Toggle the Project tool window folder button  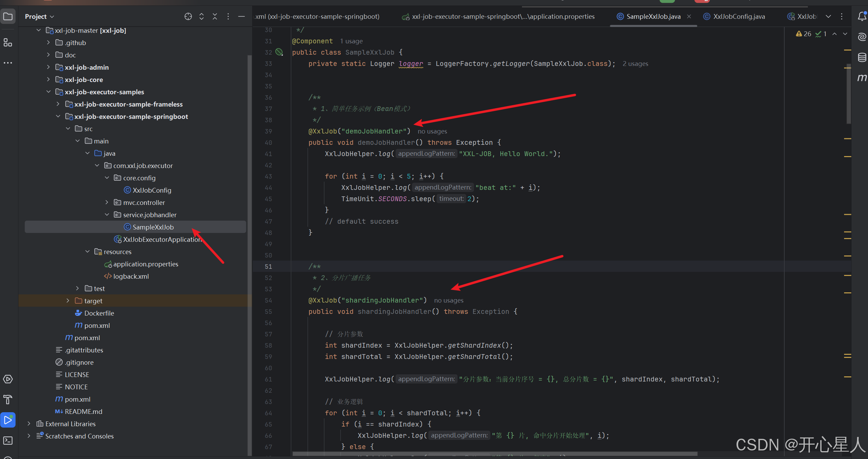8,16
